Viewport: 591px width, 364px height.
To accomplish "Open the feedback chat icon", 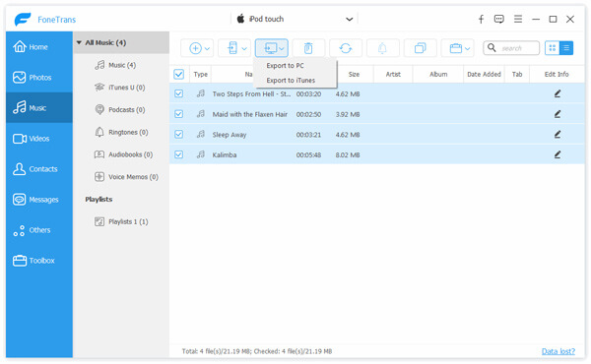I will pyautogui.click(x=499, y=20).
